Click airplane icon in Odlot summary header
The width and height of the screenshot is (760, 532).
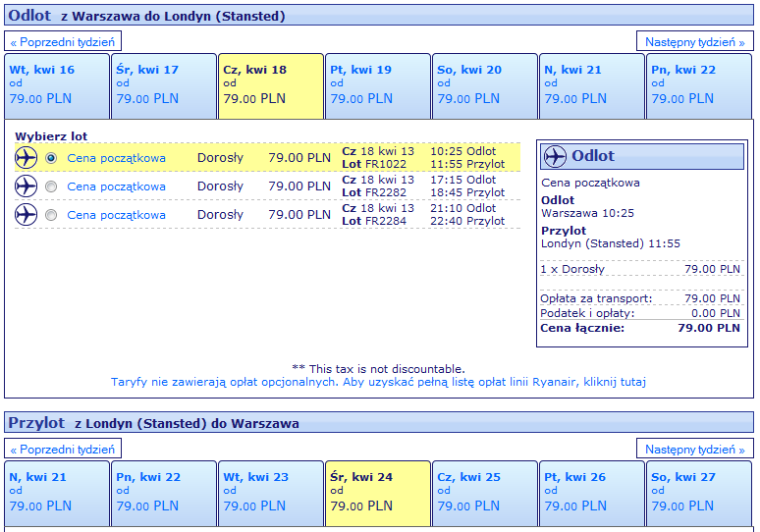555,156
